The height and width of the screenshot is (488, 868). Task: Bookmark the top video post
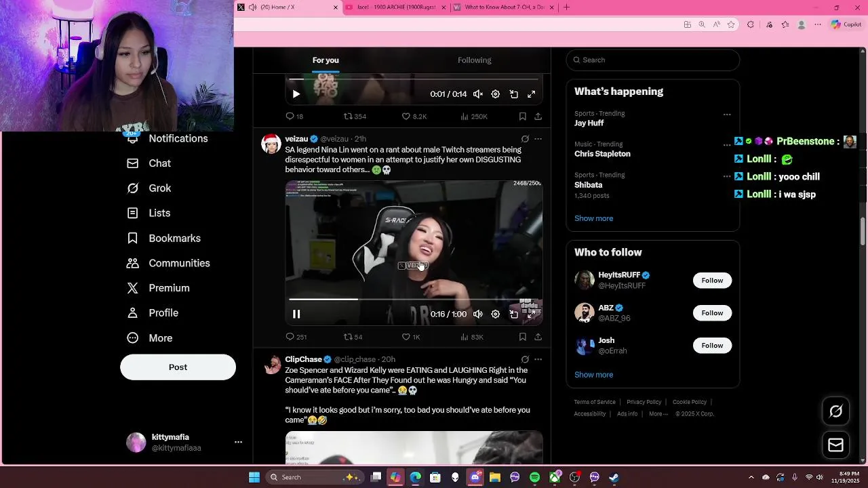pos(523,117)
